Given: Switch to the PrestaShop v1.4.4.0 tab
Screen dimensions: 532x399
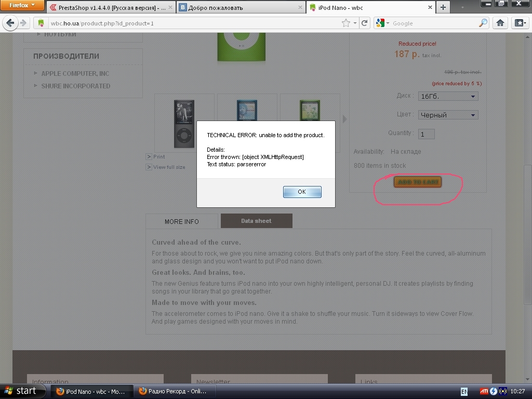Looking at the screenshot, I should coord(111,7).
